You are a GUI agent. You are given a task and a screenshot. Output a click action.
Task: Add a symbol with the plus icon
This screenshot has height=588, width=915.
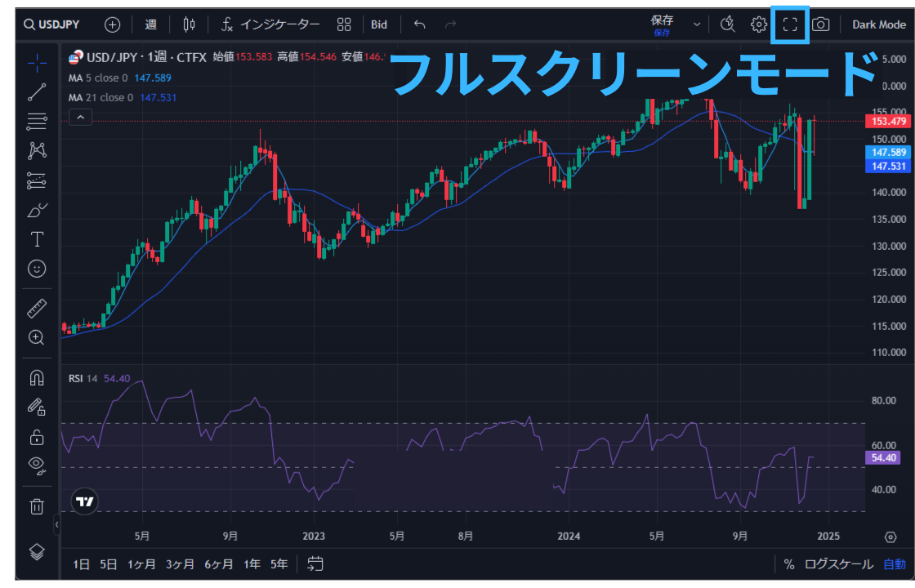tap(112, 24)
